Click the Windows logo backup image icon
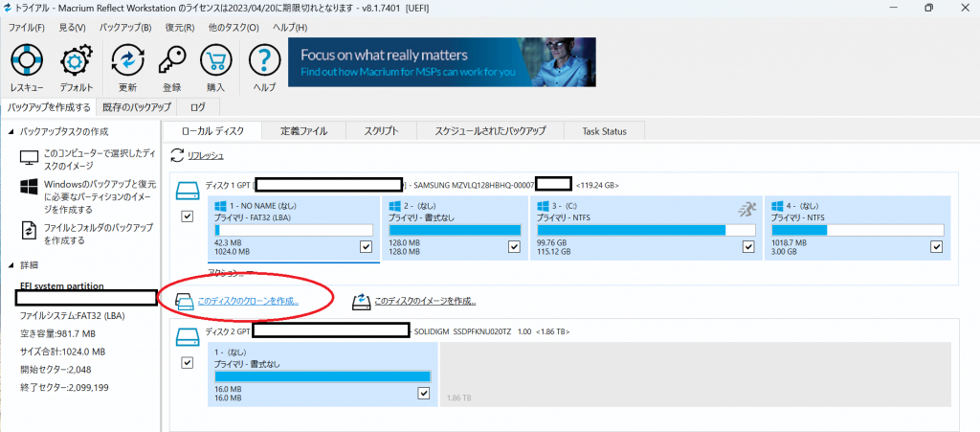 point(29,186)
